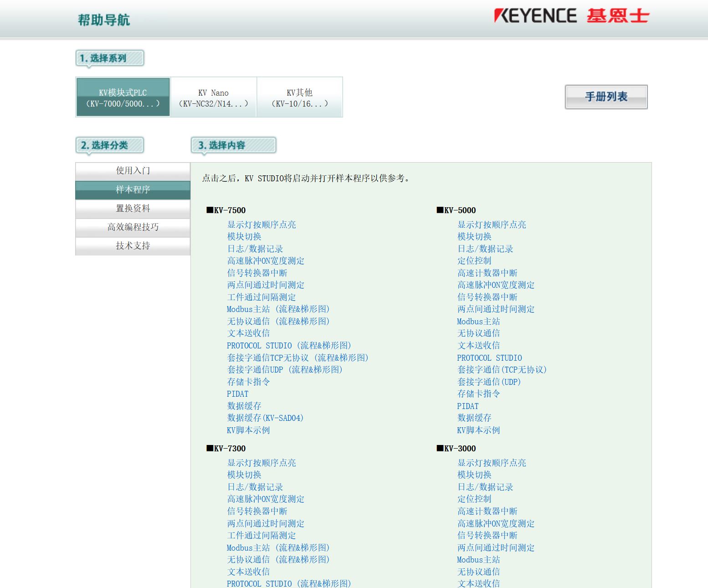Open KV-7500 显示灯按顺序点亮 sample
Image resolution: width=708 pixels, height=588 pixels.
click(262, 225)
